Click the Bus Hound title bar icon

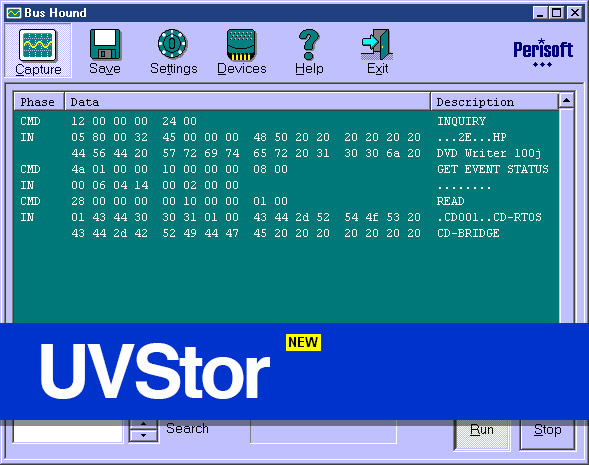pos(14,13)
